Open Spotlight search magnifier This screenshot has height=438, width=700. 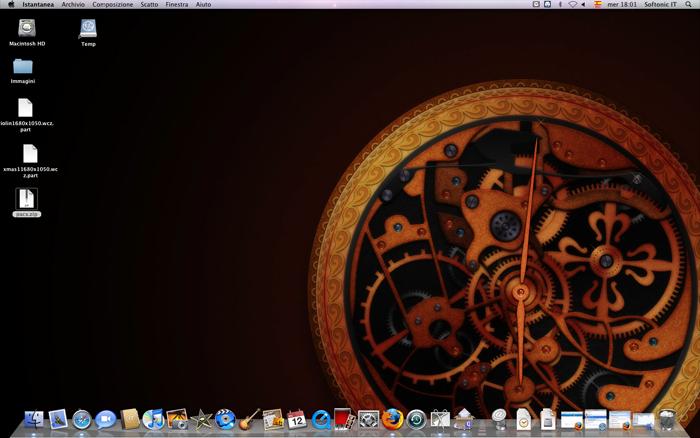pos(688,4)
